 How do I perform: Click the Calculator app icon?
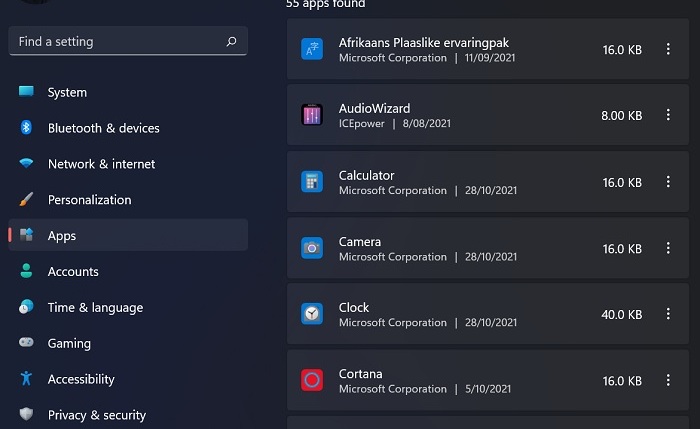pos(312,182)
